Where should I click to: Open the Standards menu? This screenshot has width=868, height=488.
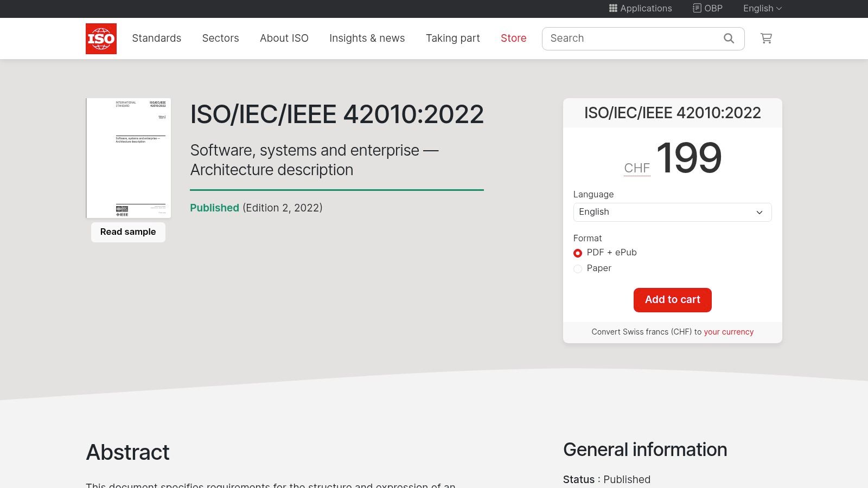coord(156,38)
